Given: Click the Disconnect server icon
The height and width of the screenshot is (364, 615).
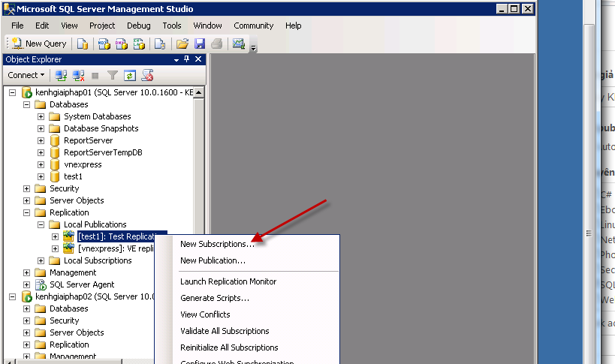Looking at the screenshot, I should pyautogui.click(x=78, y=75).
